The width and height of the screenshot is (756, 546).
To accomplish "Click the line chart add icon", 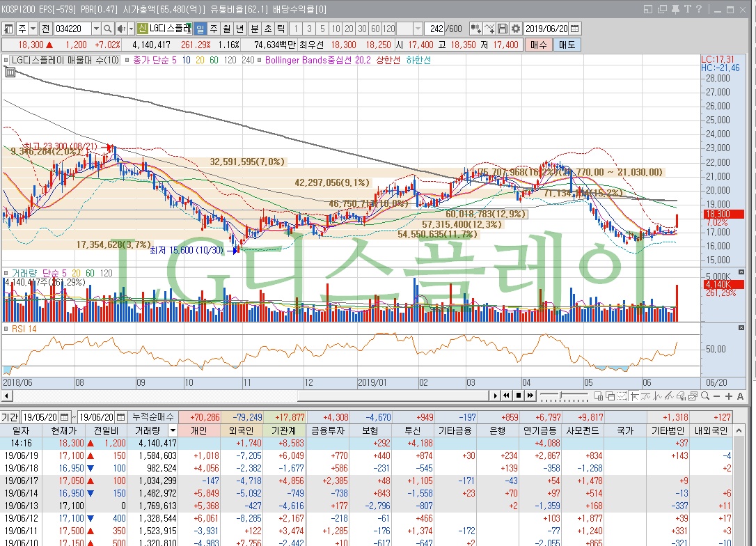I will point(489,29).
